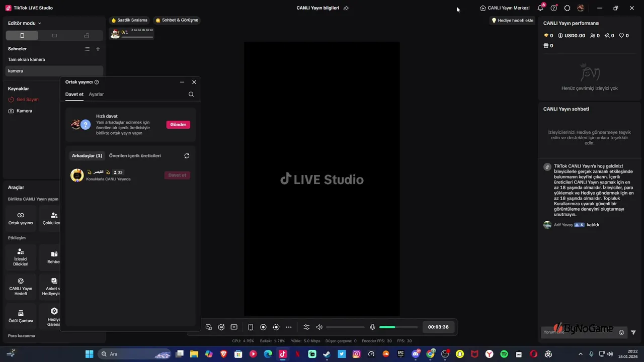The image size is (644, 362).
Task: Open Steam from the taskbar
Action: (x=327, y=354)
